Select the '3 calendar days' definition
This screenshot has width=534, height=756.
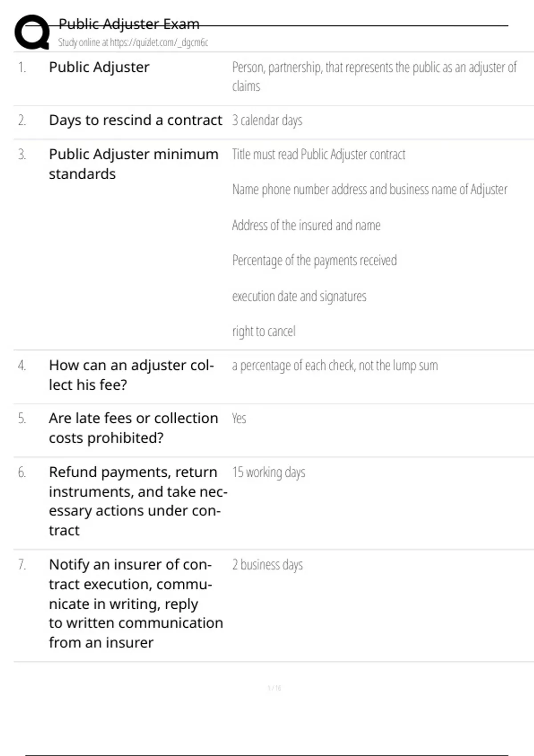(267, 121)
